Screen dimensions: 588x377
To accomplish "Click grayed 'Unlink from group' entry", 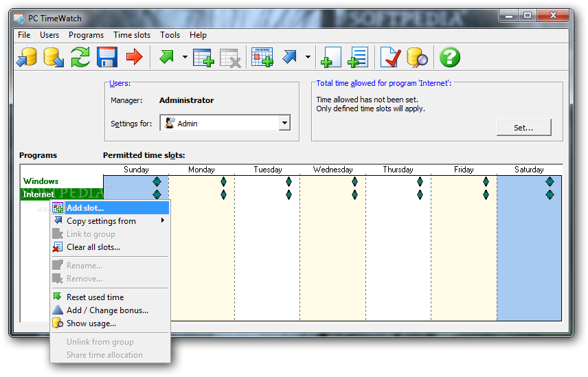I will pos(110,342).
